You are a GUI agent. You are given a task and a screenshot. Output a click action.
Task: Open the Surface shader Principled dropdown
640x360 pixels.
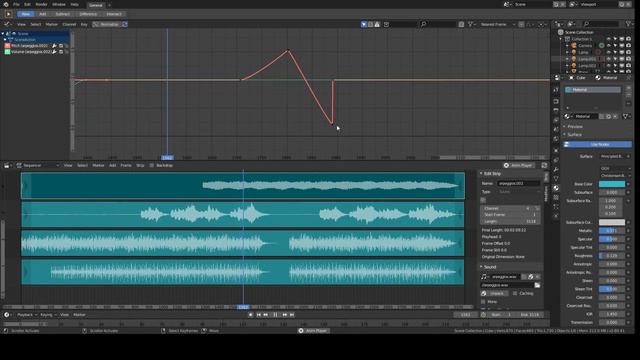click(x=616, y=156)
